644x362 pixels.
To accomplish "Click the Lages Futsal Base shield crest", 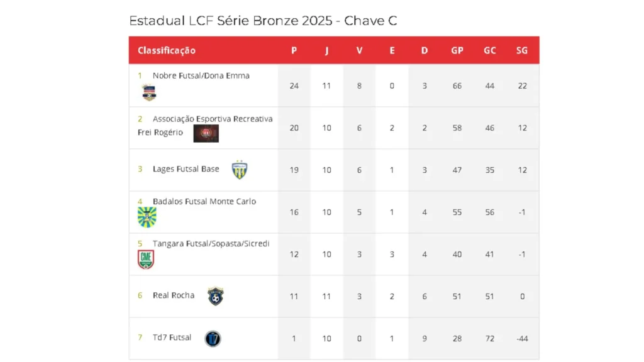I will pos(240,170).
